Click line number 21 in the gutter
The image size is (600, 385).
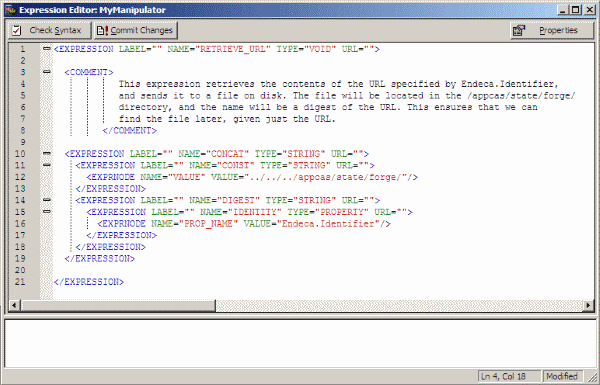click(x=20, y=282)
